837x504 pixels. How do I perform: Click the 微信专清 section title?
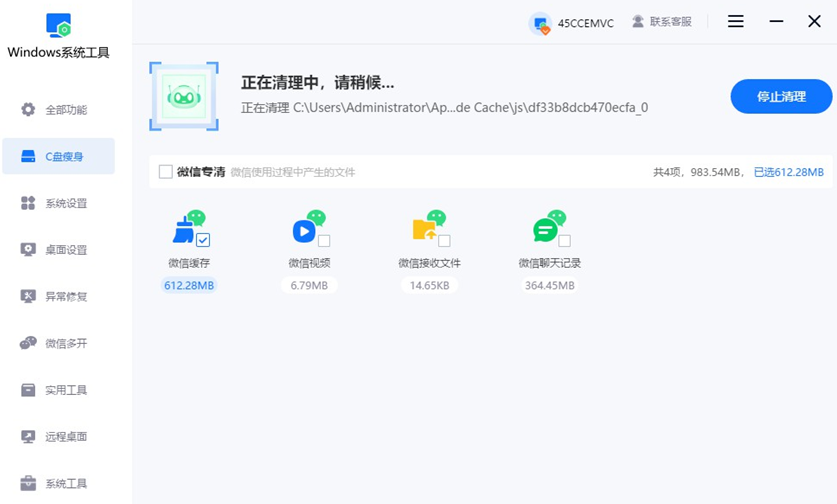click(201, 172)
